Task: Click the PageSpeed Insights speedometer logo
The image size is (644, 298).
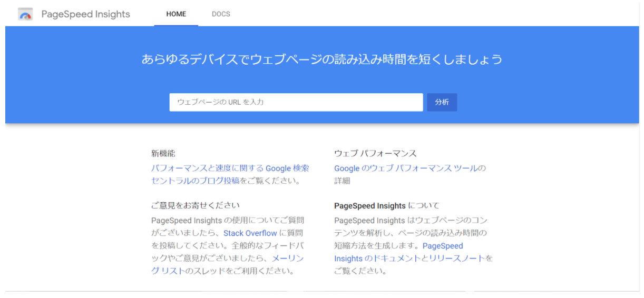Action: coord(25,14)
